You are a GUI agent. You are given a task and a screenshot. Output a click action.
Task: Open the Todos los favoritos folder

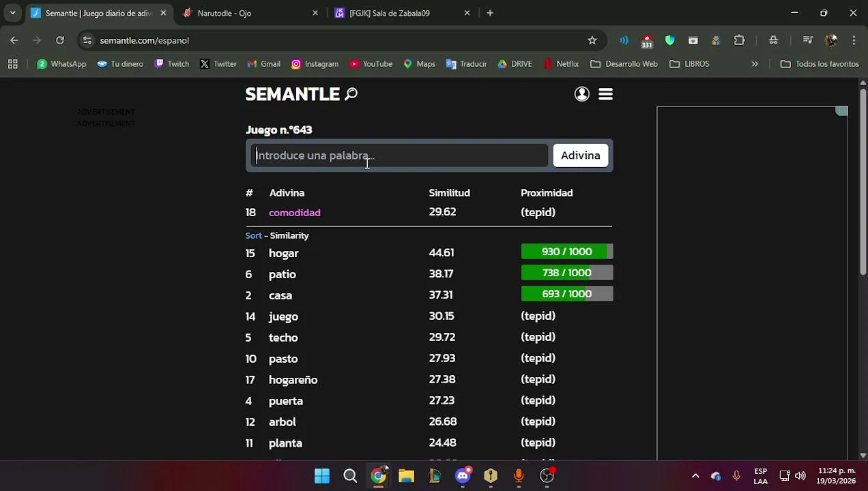[819, 63]
